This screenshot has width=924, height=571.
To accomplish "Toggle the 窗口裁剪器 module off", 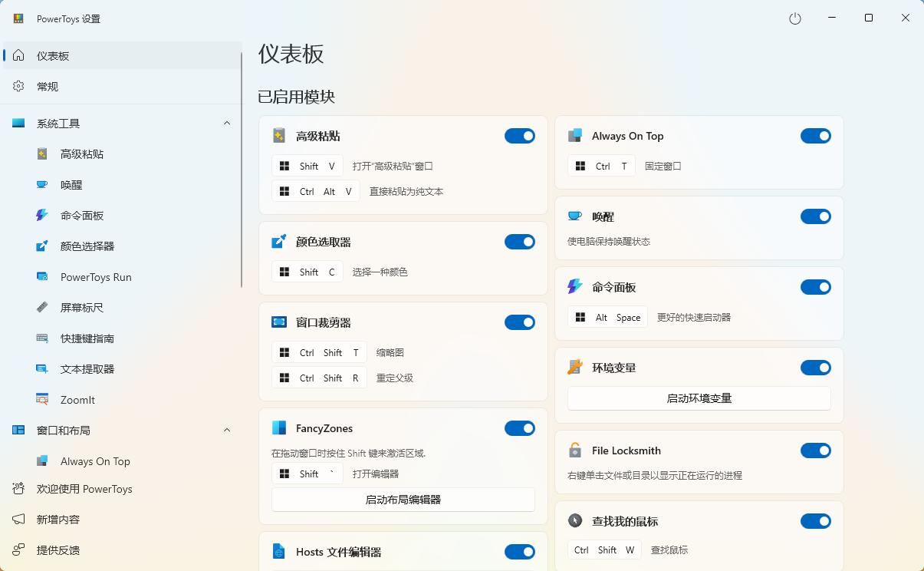I will tap(520, 322).
